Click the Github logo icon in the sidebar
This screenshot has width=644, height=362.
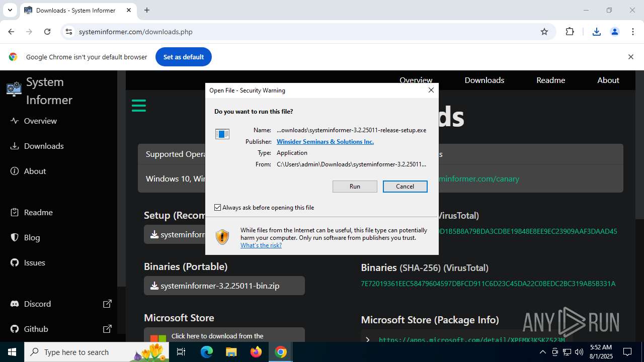[15, 329]
